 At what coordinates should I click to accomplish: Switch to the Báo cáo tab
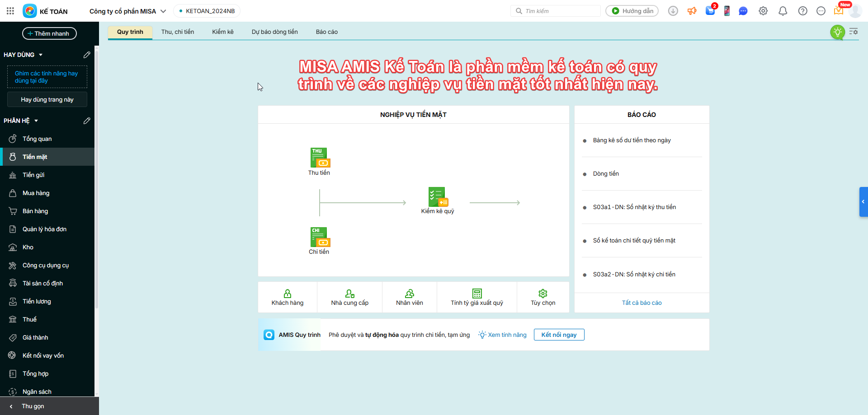pos(327,32)
